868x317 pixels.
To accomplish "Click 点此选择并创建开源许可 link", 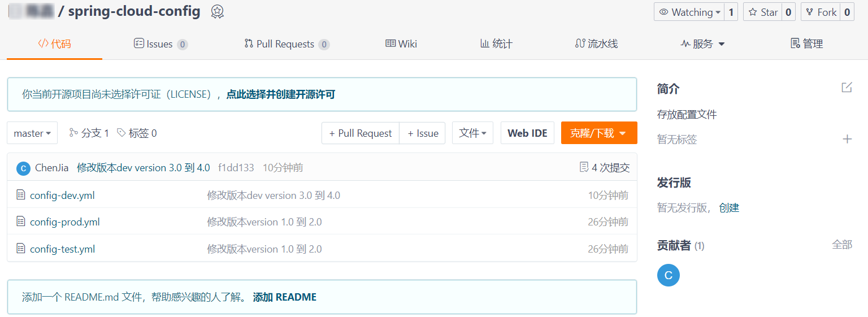I will click(281, 94).
